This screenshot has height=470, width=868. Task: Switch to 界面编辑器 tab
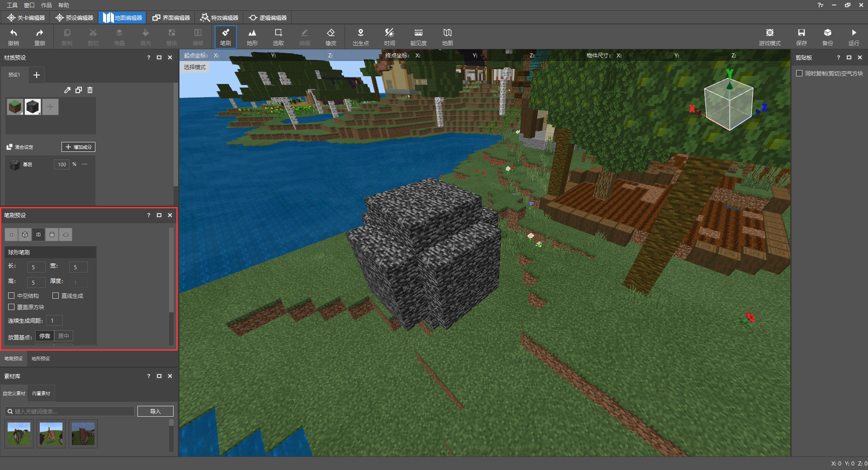(x=171, y=18)
